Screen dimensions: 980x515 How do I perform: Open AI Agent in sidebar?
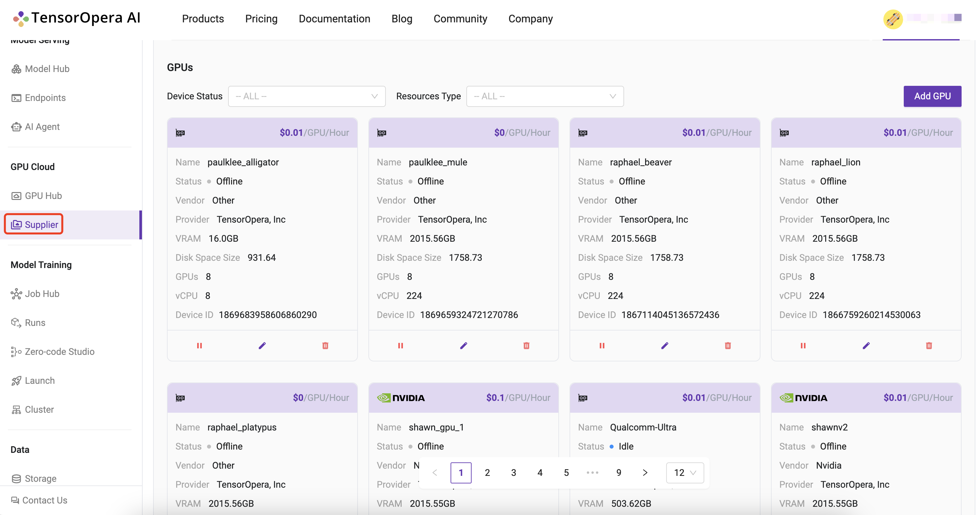[x=35, y=127]
